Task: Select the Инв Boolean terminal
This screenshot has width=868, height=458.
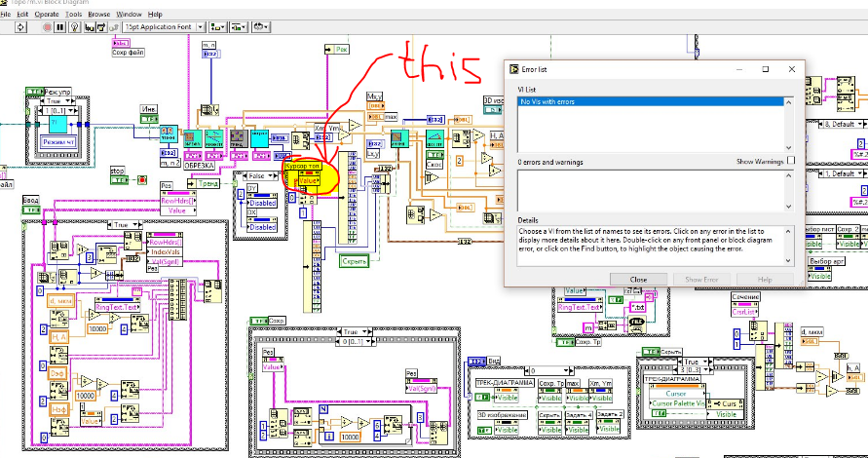Action: click(x=148, y=119)
